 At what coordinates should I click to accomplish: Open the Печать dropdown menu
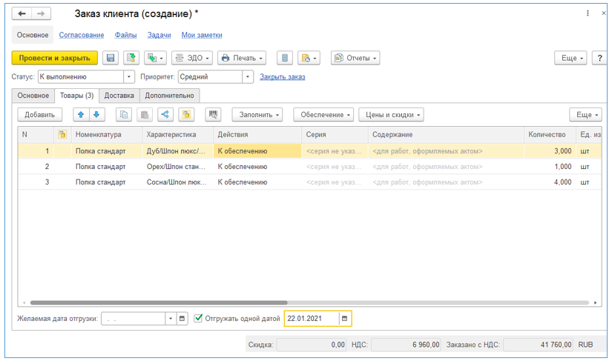click(x=242, y=58)
